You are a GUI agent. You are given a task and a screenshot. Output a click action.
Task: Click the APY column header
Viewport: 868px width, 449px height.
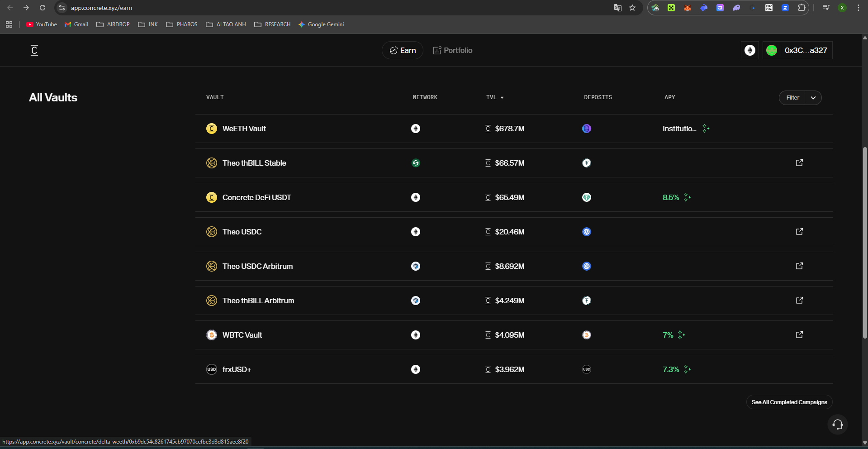tap(670, 97)
